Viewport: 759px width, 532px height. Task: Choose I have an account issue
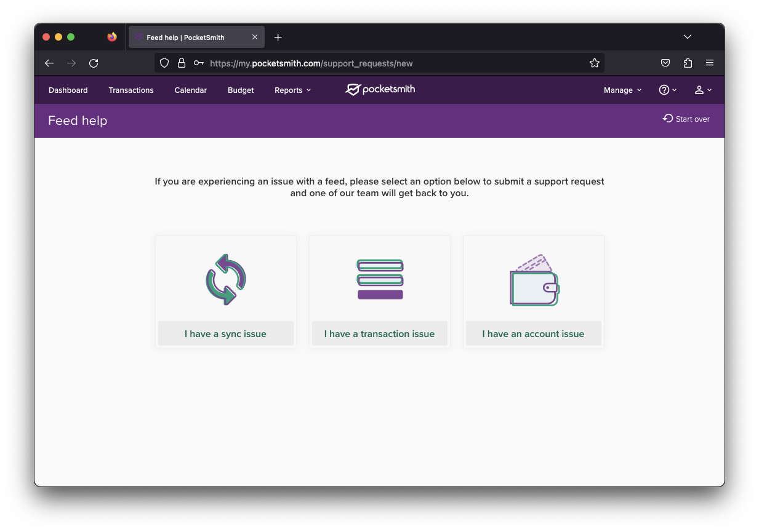tap(533, 334)
